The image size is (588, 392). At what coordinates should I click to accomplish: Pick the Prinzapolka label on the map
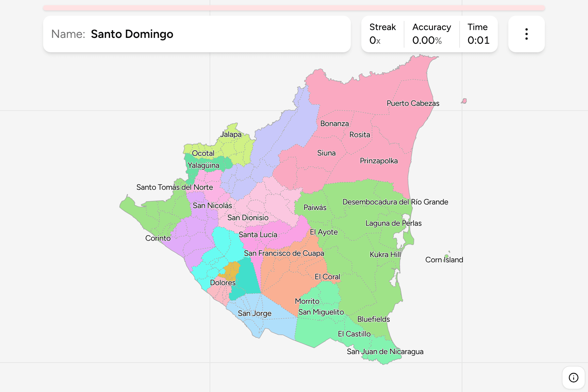(x=379, y=161)
